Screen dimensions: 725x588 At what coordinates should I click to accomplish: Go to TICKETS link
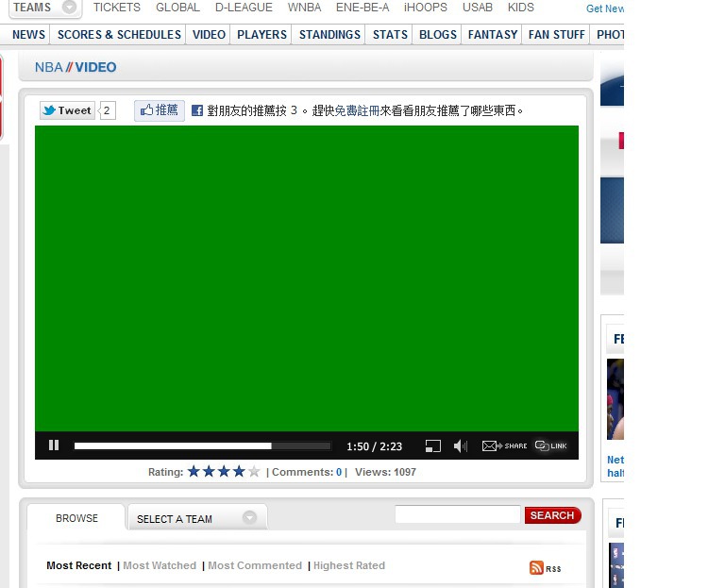pyautogui.click(x=116, y=8)
